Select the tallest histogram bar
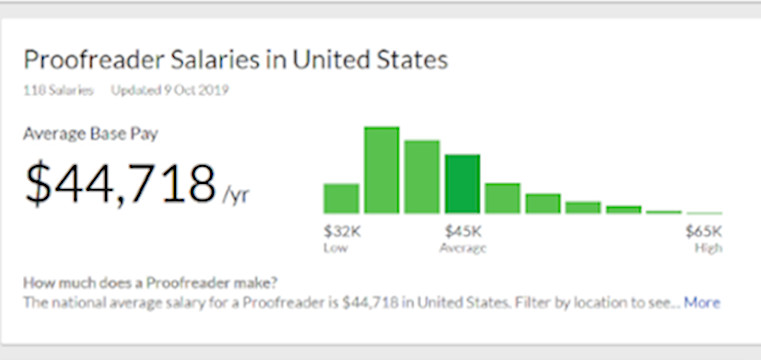 381,170
